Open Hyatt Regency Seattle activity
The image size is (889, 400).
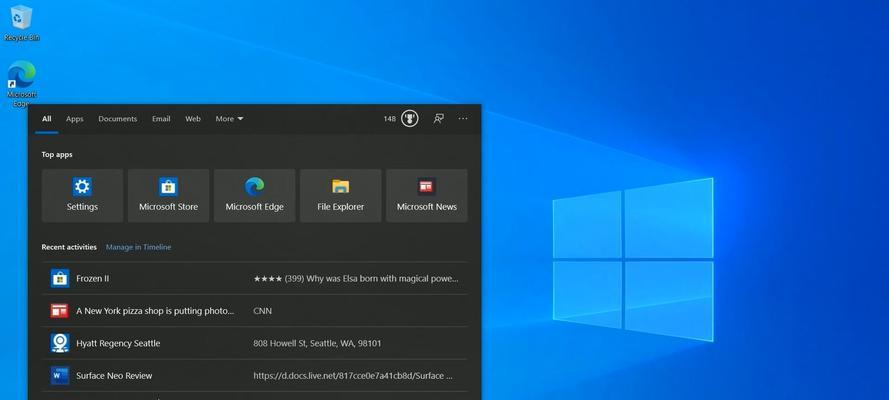(x=255, y=343)
